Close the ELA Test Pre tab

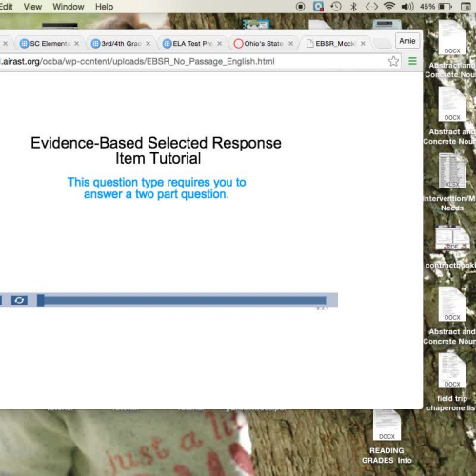219,44
